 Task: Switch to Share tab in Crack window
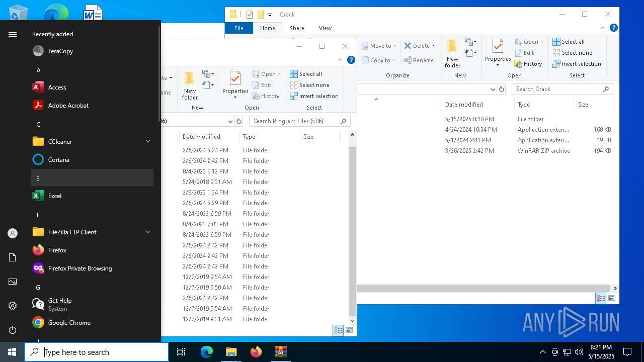coord(297,28)
